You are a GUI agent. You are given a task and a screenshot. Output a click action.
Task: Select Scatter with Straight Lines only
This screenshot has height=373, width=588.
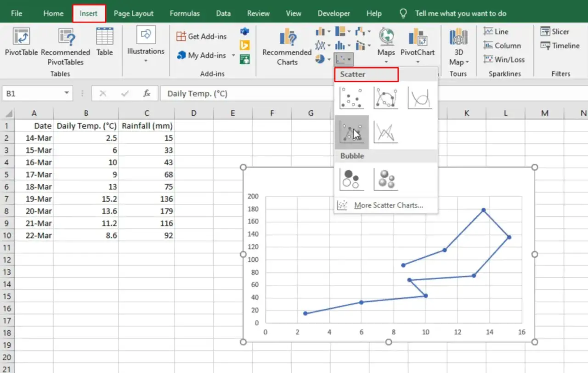pos(385,132)
